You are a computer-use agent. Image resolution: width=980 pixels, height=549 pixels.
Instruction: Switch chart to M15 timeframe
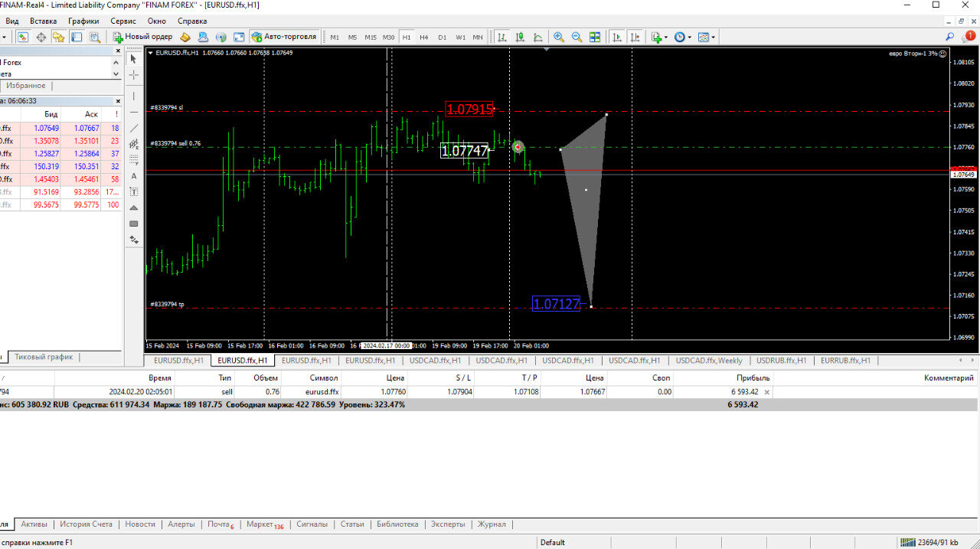click(x=371, y=37)
